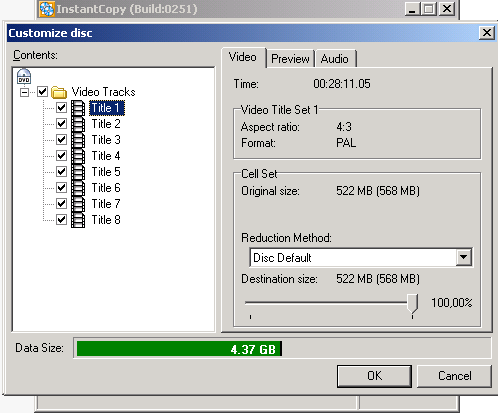Click the destination size slider handle
This screenshot has height=413, width=498.
[x=413, y=304]
